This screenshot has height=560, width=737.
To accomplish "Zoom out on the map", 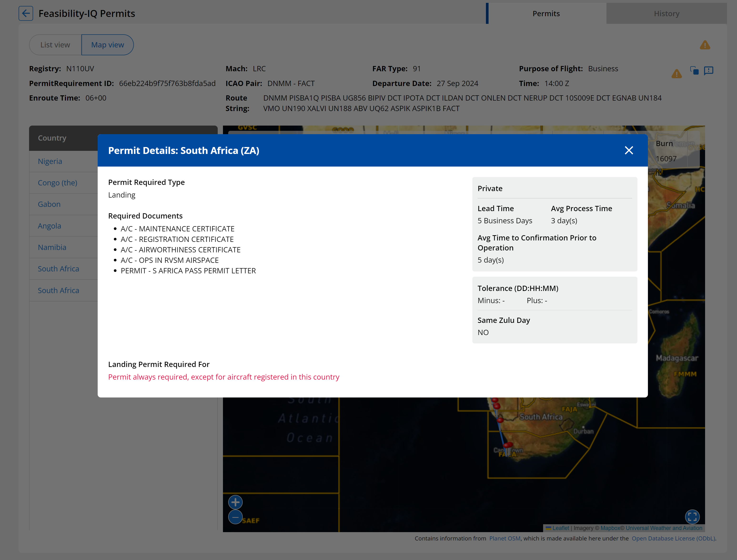I will click(235, 517).
